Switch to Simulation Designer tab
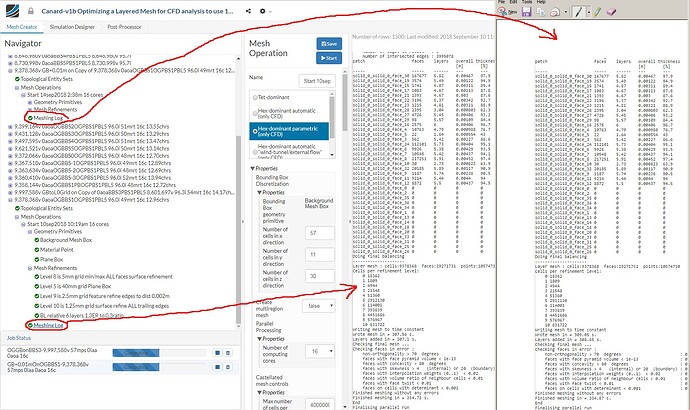The height and width of the screenshot is (410, 690). [x=72, y=27]
